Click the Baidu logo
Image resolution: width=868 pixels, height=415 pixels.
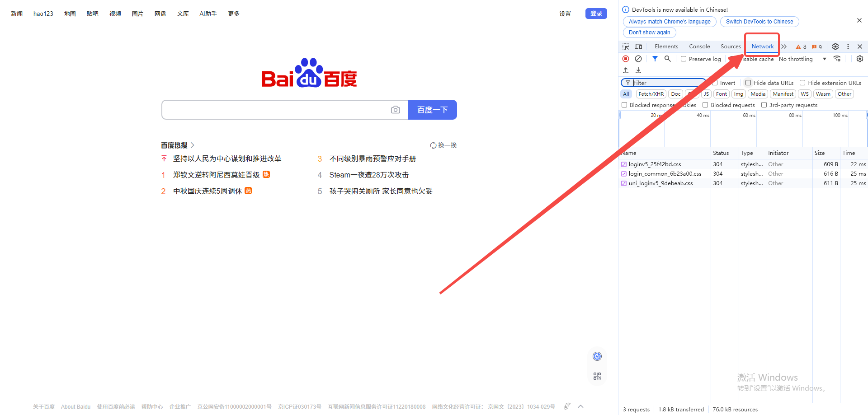pyautogui.click(x=309, y=73)
